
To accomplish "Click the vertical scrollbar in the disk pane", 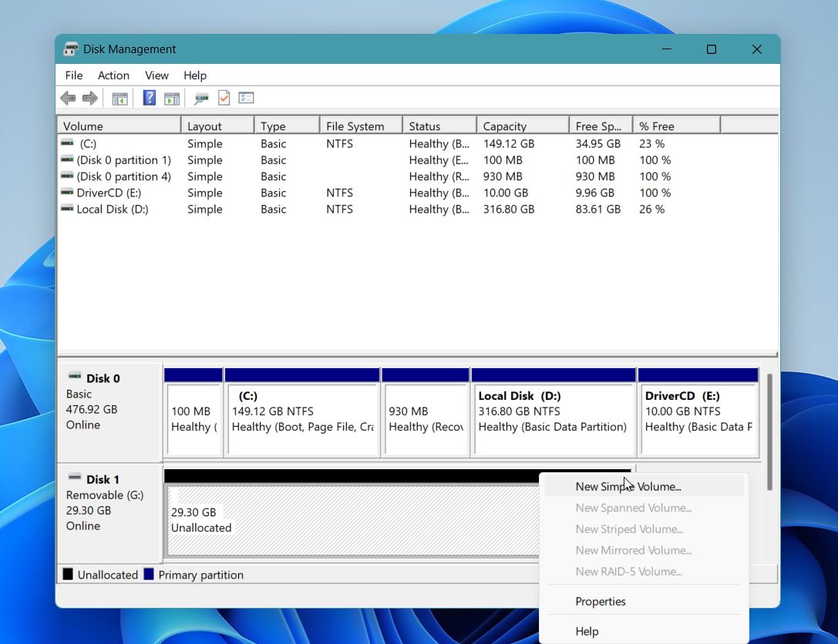I will pos(769,431).
